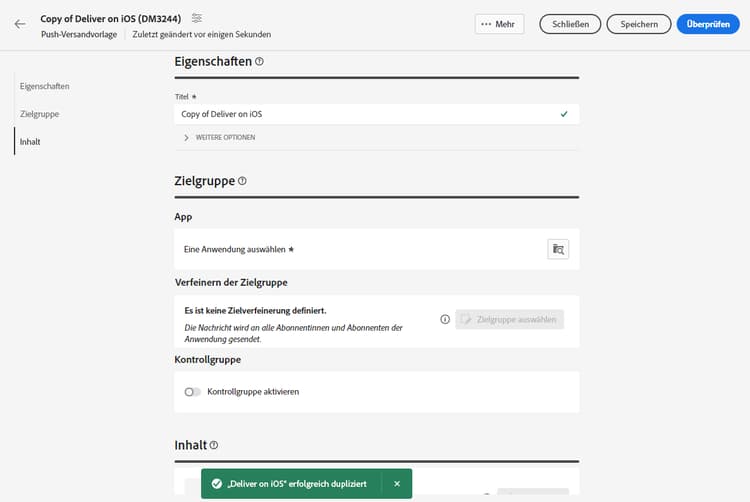Jump to Eigenschaften in the side navigation
The image size is (750, 502).
pos(44,86)
